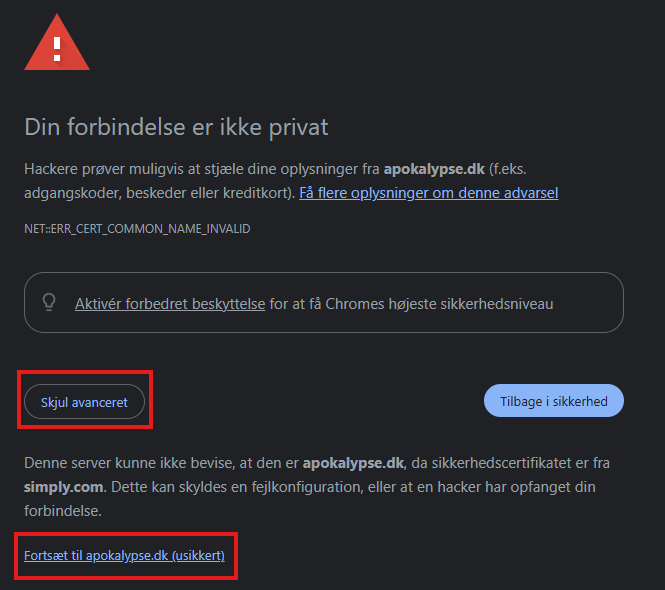This screenshot has height=590, width=665.
Task: Click the lightbulb icon in the protection box
Action: (49, 302)
